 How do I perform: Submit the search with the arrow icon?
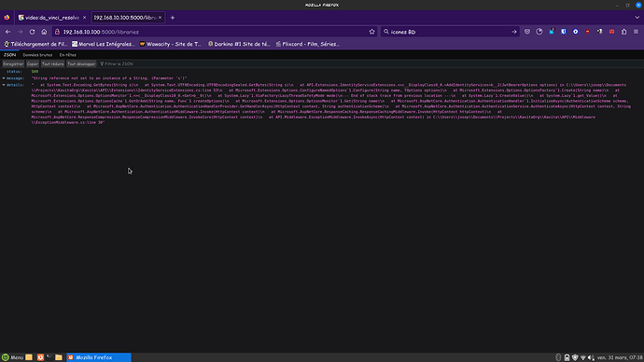[x=514, y=32]
